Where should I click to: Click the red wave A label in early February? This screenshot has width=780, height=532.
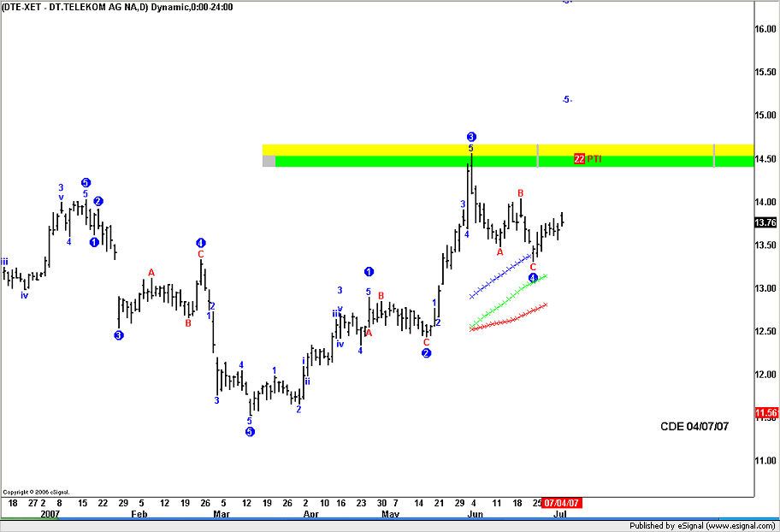[x=151, y=273]
